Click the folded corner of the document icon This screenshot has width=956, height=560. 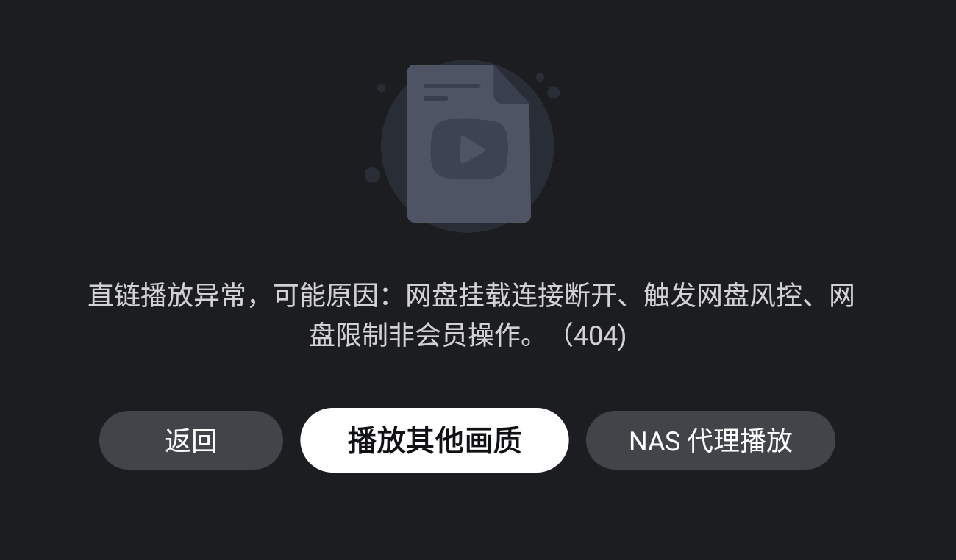(512, 84)
